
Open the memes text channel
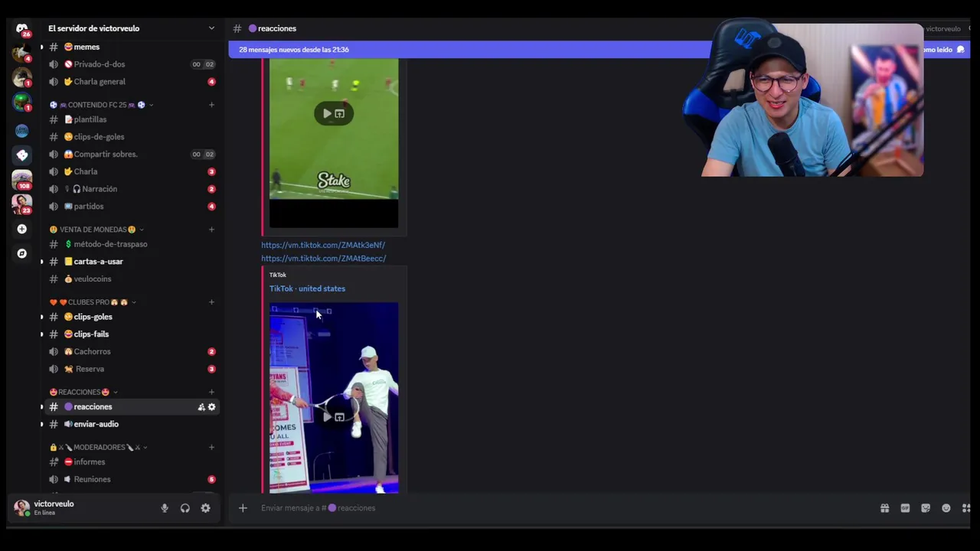tap(132, 47)
